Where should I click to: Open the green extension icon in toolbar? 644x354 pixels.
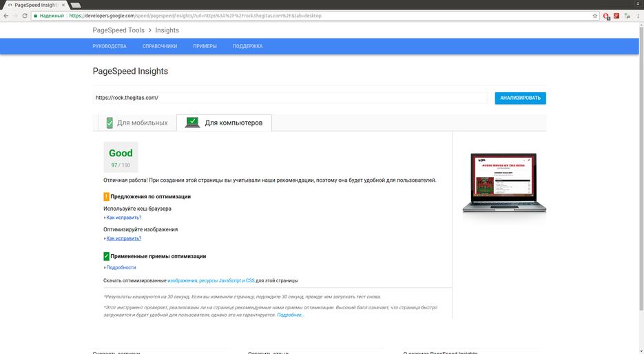(627, 16)
